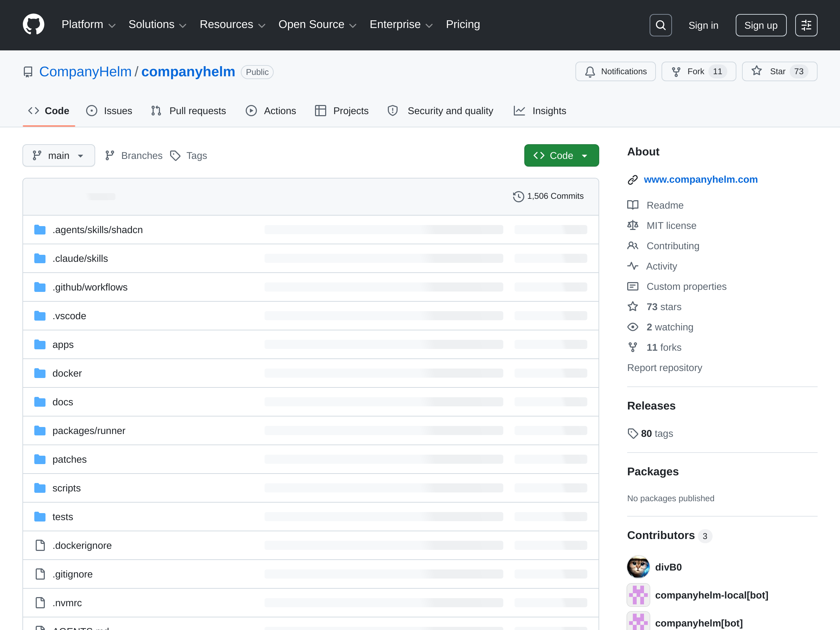Expand the Solutions menu

click(x=157, y=25)
